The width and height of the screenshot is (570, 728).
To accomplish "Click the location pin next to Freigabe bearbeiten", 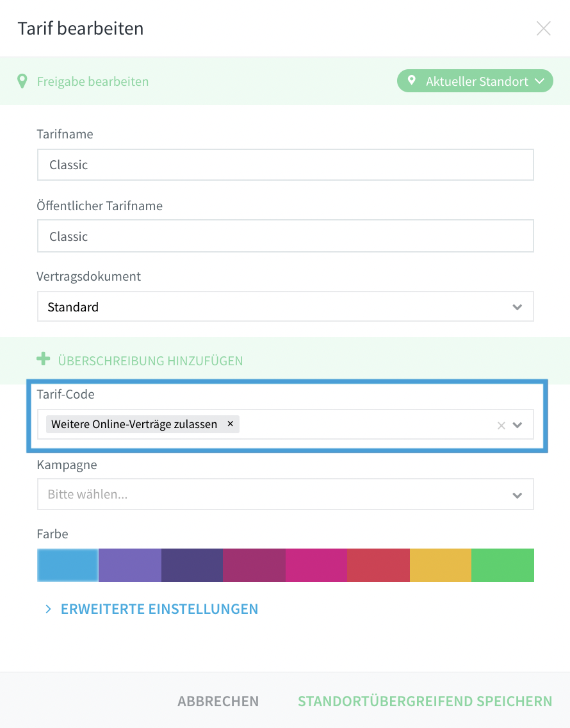I will click(x=22, y=81).
